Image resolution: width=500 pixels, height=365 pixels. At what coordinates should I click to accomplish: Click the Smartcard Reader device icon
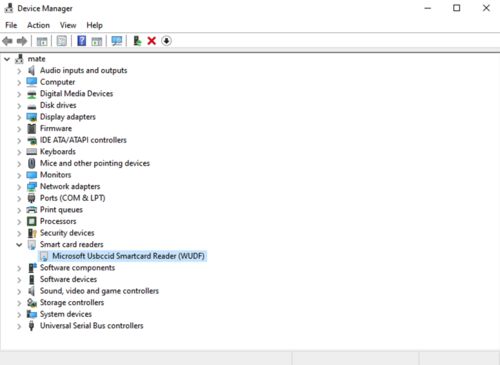(44, 256)
